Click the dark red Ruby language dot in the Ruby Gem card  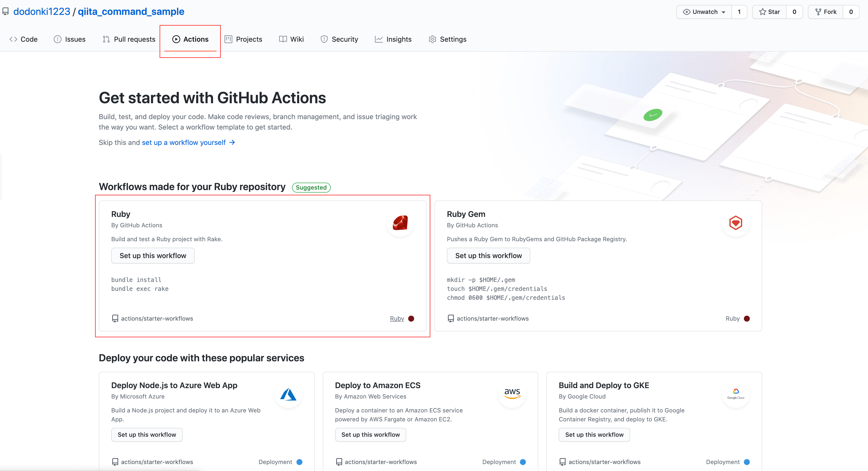(x=747, y=318)
